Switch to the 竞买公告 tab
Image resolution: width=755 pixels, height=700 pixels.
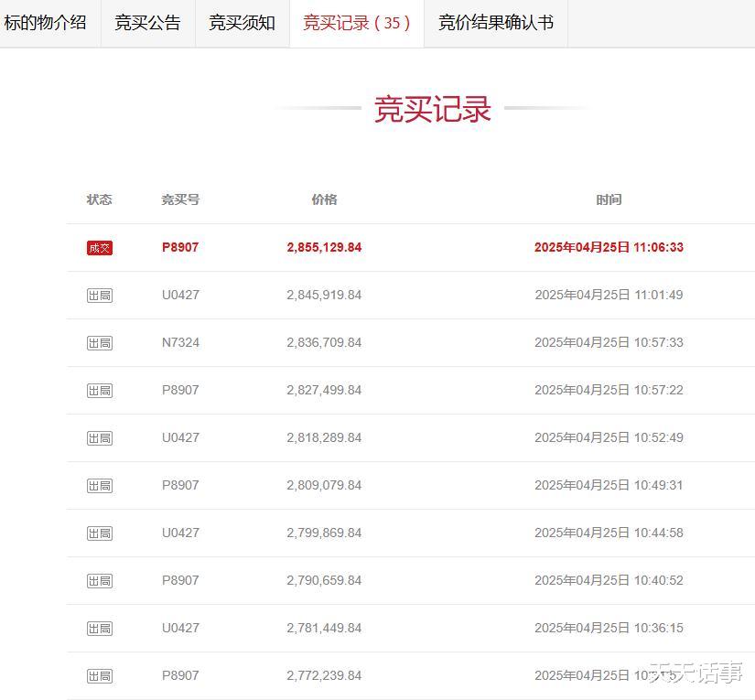tap(148, 23)
